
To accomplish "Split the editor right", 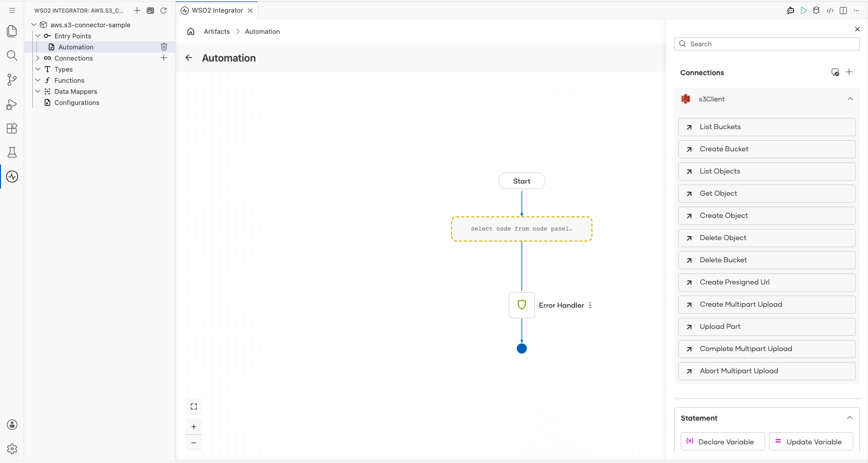I will pos(843,10).
